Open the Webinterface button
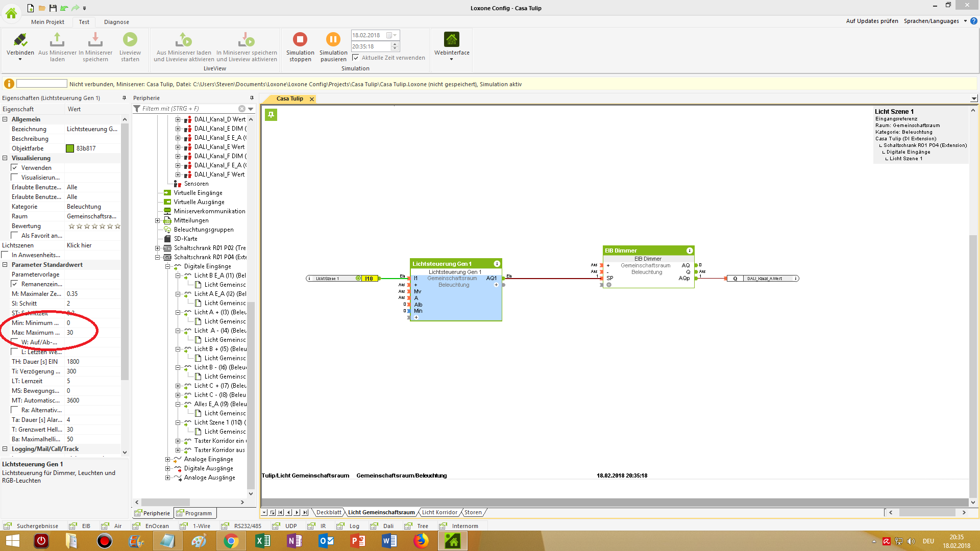Viewport: 980px width, 551px height. pos(452,39)
